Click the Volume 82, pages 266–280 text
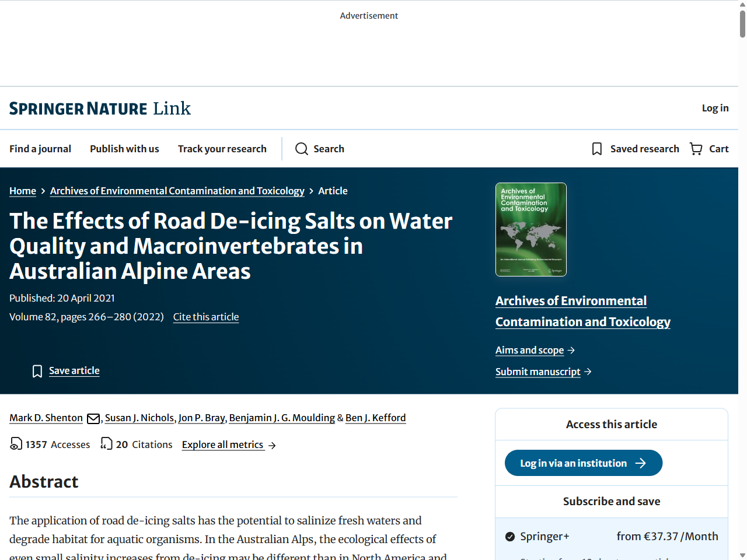The height and width of the screenshot is (560, 747). coord(86,317)
